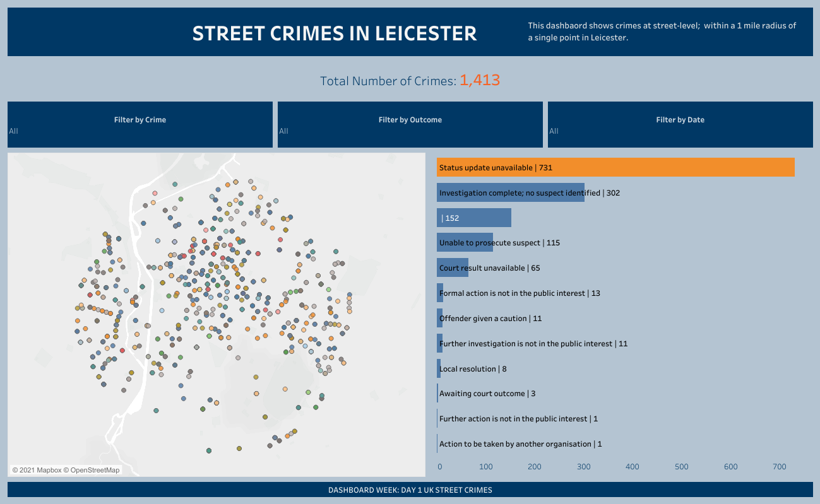
Task: Click the Dashboard Week: Day 1 footer text
Action: click(410, 490)
